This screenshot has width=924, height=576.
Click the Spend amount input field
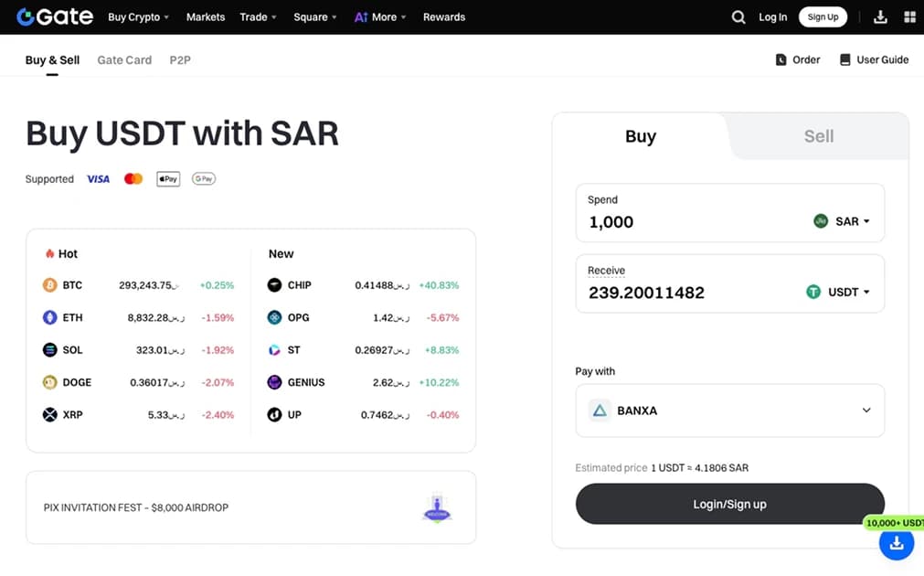(685, 222)
